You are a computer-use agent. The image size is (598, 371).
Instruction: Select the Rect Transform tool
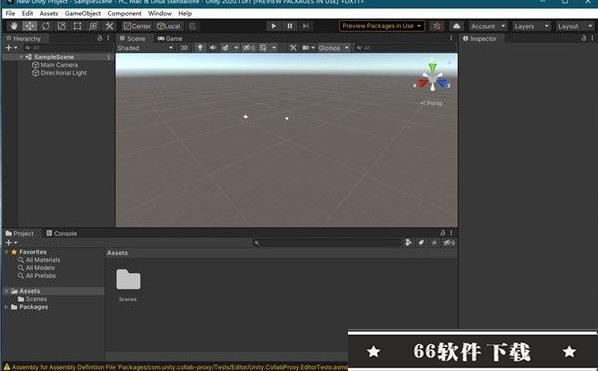coord(77,26)
